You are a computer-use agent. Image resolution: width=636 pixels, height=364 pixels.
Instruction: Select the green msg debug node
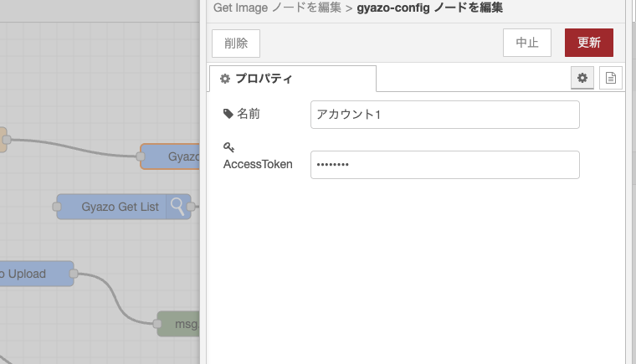tap(178, 324)
